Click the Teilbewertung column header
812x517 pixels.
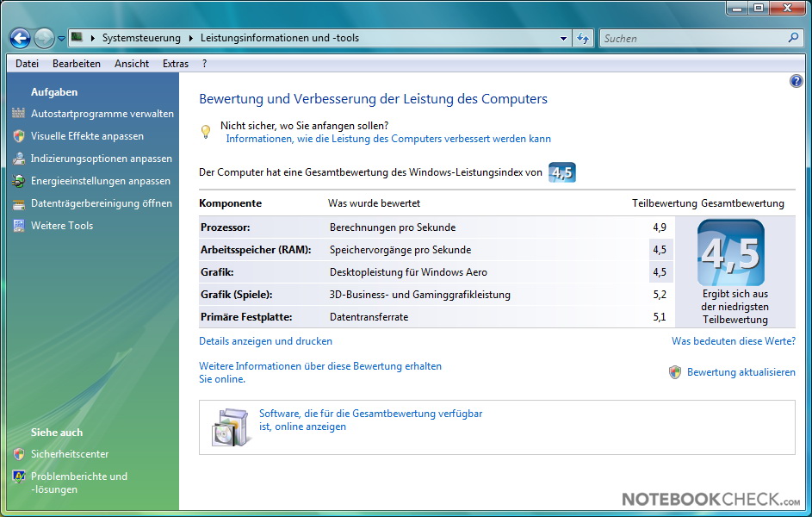pos(665,203)
